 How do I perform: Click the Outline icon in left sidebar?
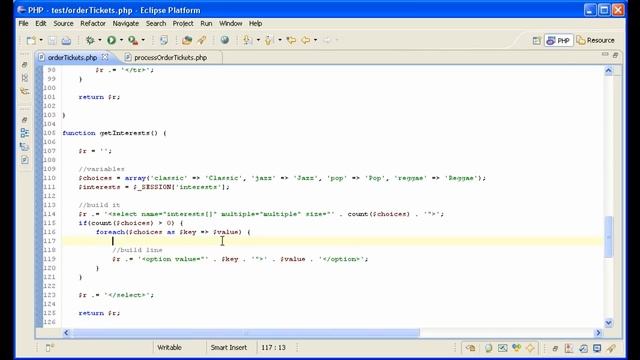[25, 133]
